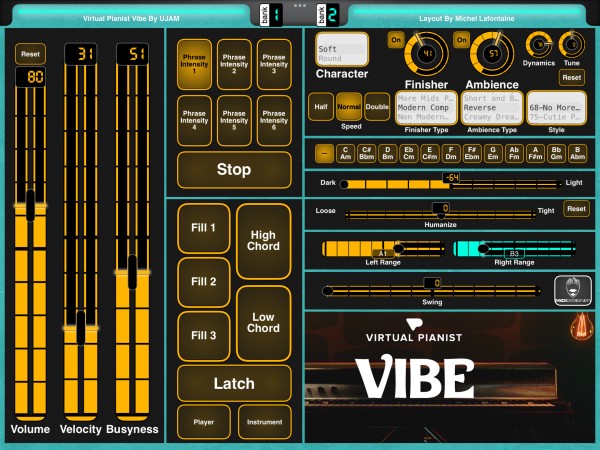The width and height of the screenshot is (600, 450).
Task: Select Phrase Intensity 5 pad
Action: coord(234,121)
